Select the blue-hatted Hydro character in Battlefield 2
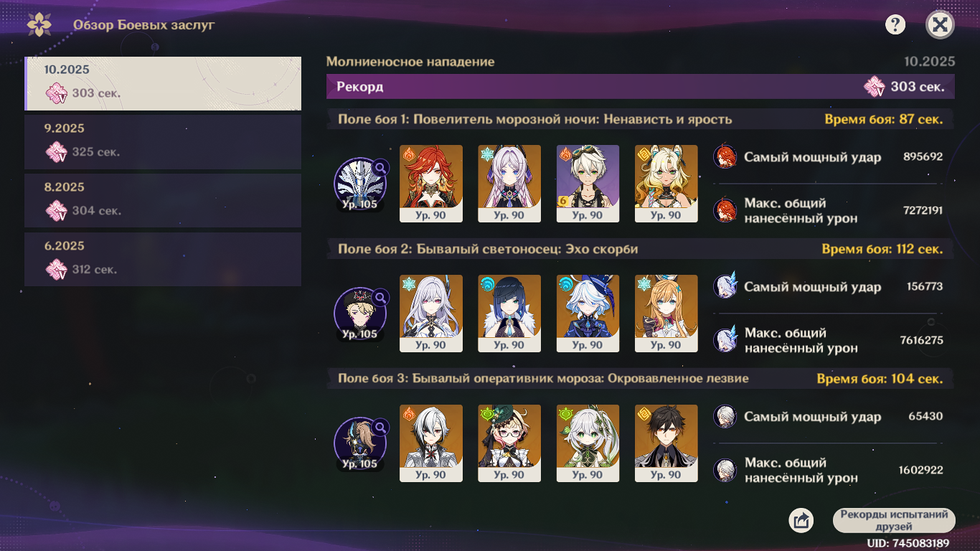Viewport: 980px width, 551px height. click(x=588, y=314)
